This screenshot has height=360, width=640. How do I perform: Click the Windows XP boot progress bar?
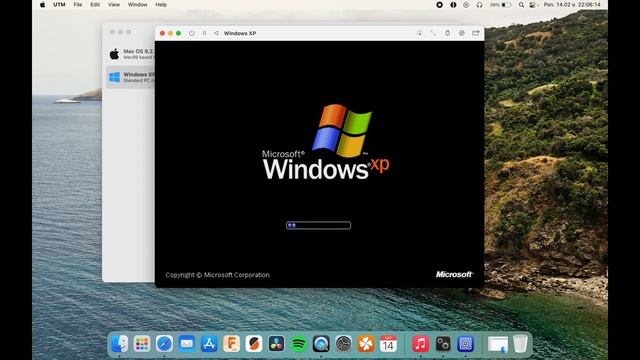(318, 225)
